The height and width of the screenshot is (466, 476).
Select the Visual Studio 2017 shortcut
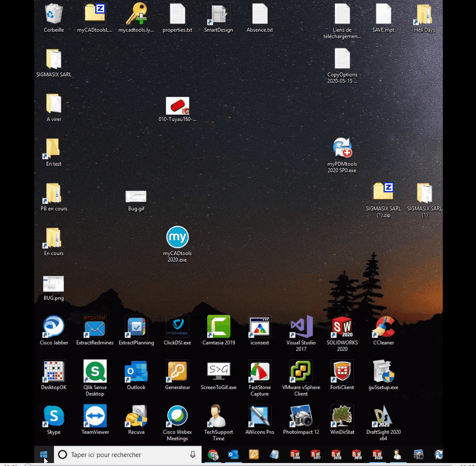(x=301, y=327)
